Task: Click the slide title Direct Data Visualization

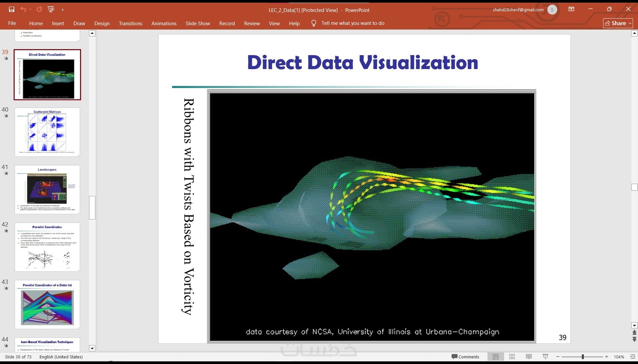Action: point(363,62)
